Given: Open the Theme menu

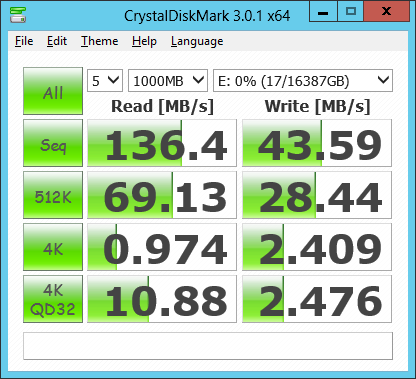Looking at the screenshot, I should pyautogui.click(x=99, y=41).
